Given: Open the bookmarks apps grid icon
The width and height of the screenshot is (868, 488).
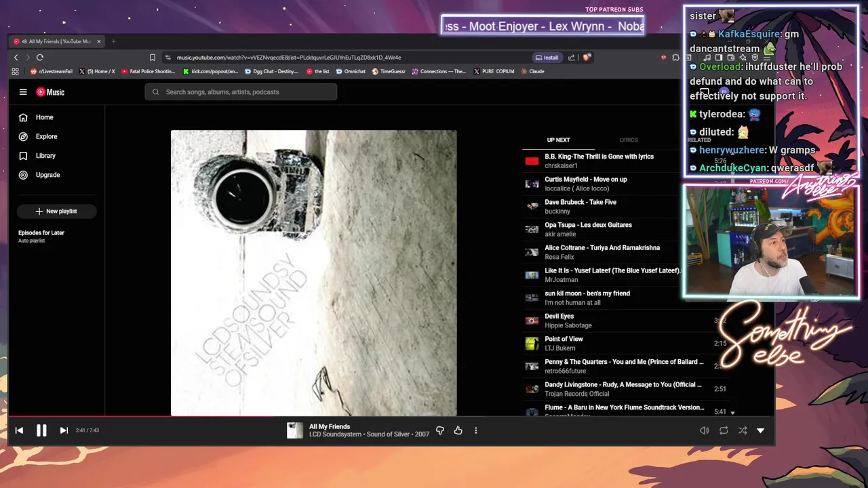Looking at the screenshot, I should click(15, 71).
